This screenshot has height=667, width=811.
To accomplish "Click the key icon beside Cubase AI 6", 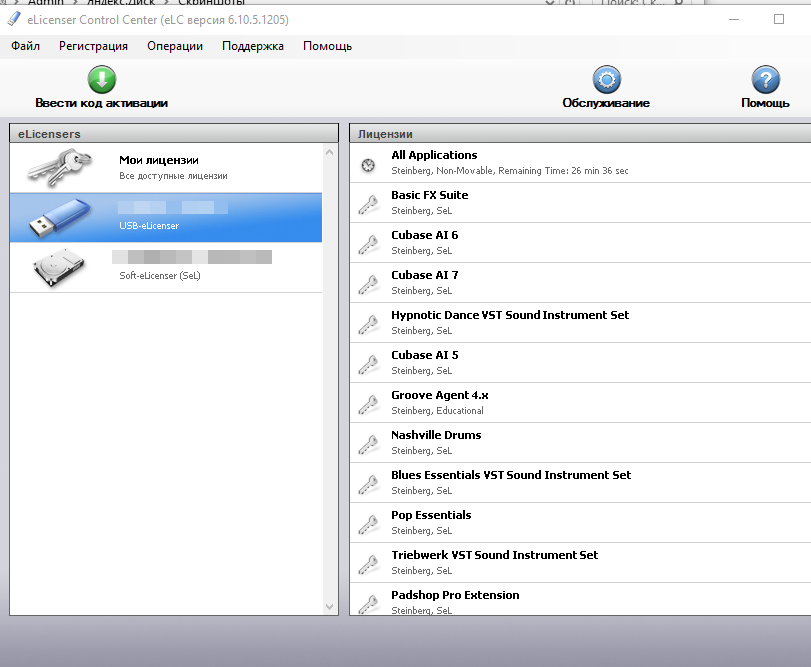I will pyautogui.click(x=368, y=245).
